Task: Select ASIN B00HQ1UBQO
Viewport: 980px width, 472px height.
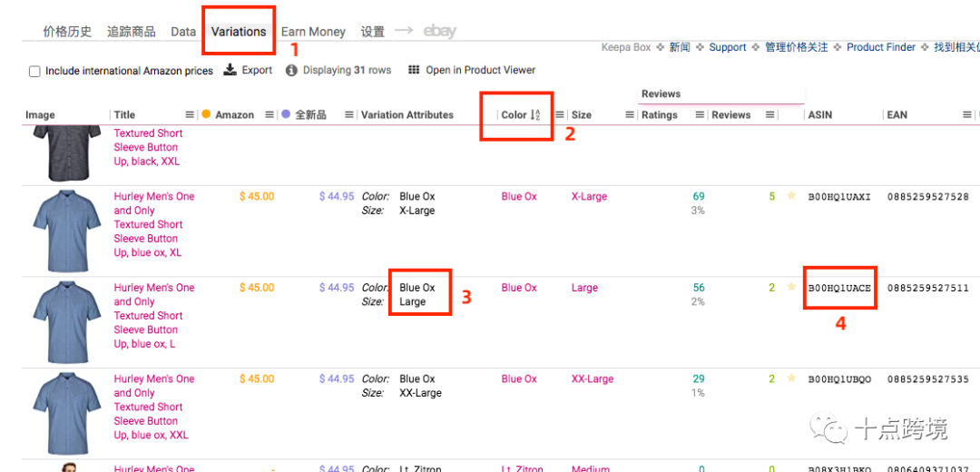Action: 839,379
